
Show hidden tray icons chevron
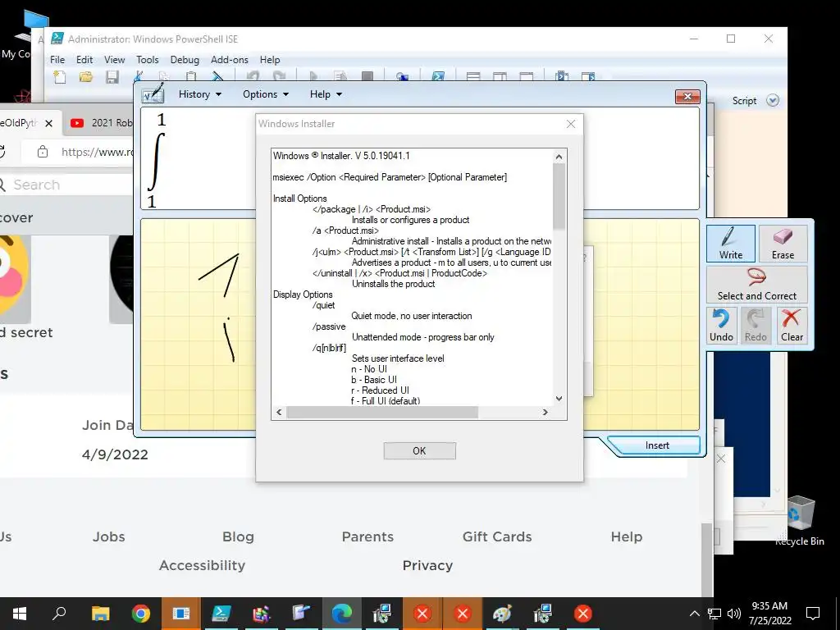[694, 614]
